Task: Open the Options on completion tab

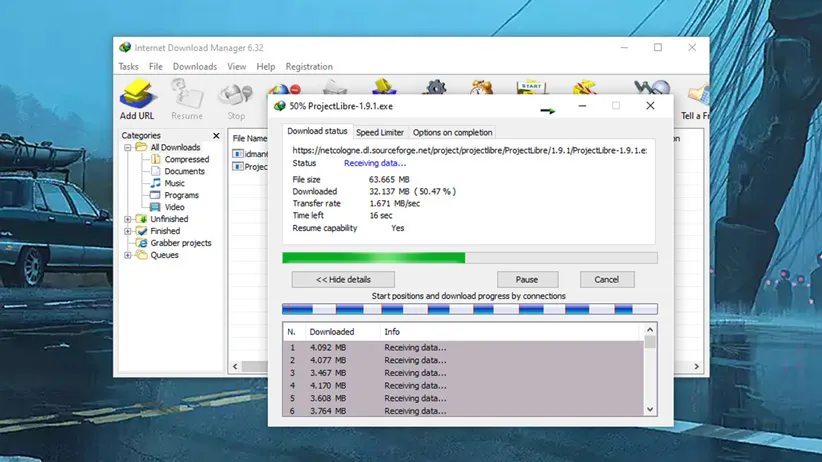Action: (452, 132)
